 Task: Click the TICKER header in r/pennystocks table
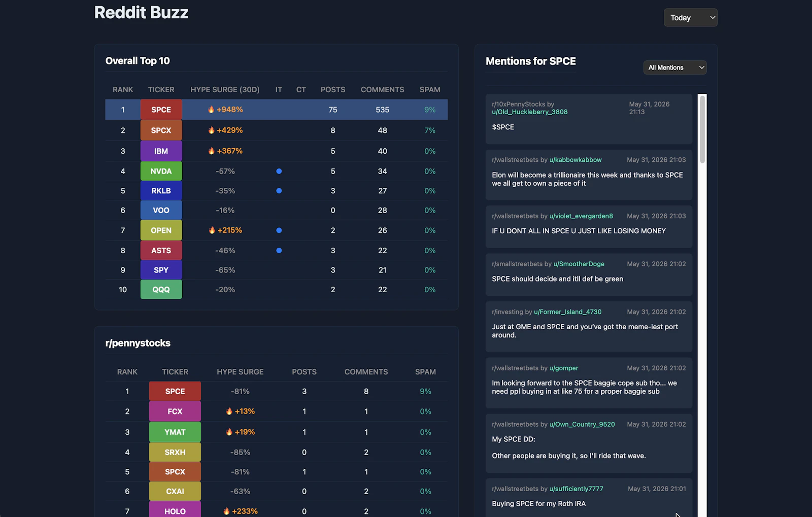[175, 372]
